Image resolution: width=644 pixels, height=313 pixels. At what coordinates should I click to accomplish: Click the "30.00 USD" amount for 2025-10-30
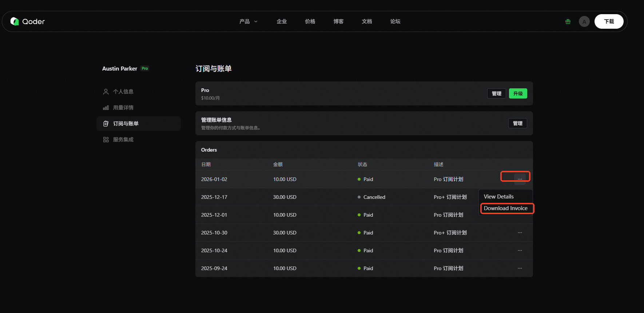pos(285,233)
